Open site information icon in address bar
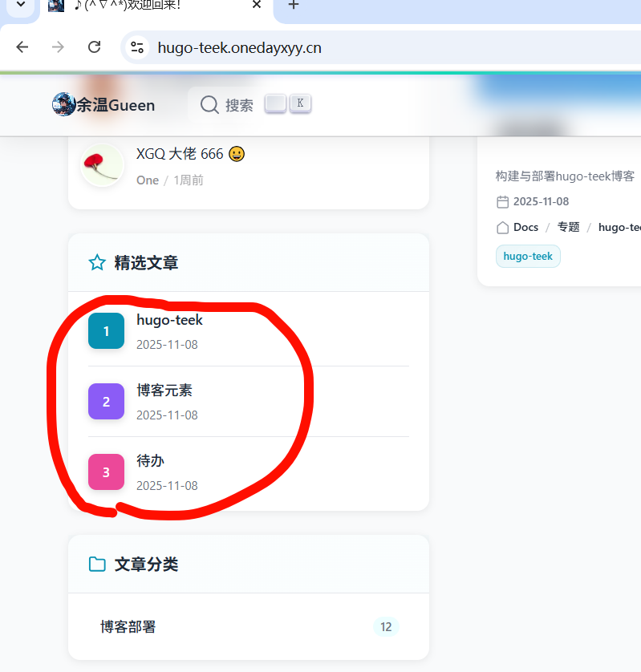The height and width of the screenshot is (672, 641). [137, 47]
